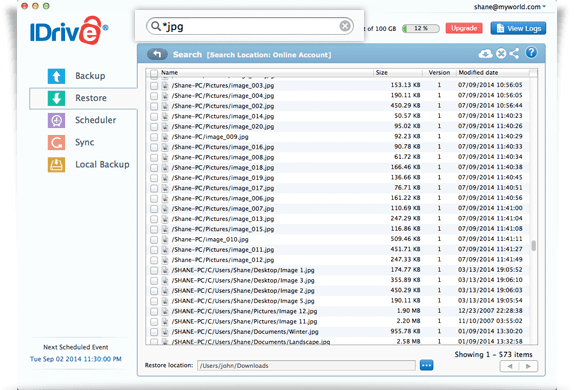The height and width of the screenshot is (390, 574).
Task: Click the Local Backup drive icon
Action: [x=56, y=164]
